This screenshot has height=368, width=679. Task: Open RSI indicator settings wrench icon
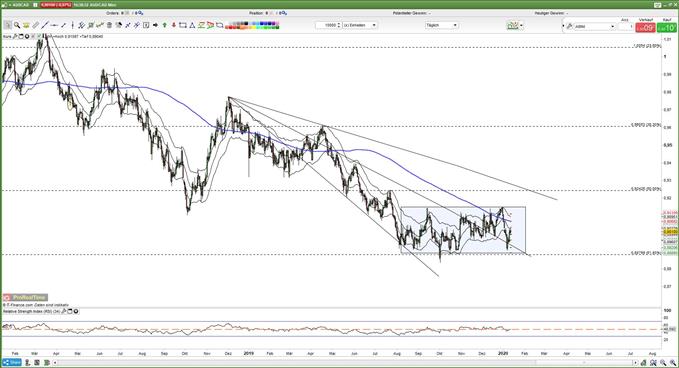(x=64, y=311)
